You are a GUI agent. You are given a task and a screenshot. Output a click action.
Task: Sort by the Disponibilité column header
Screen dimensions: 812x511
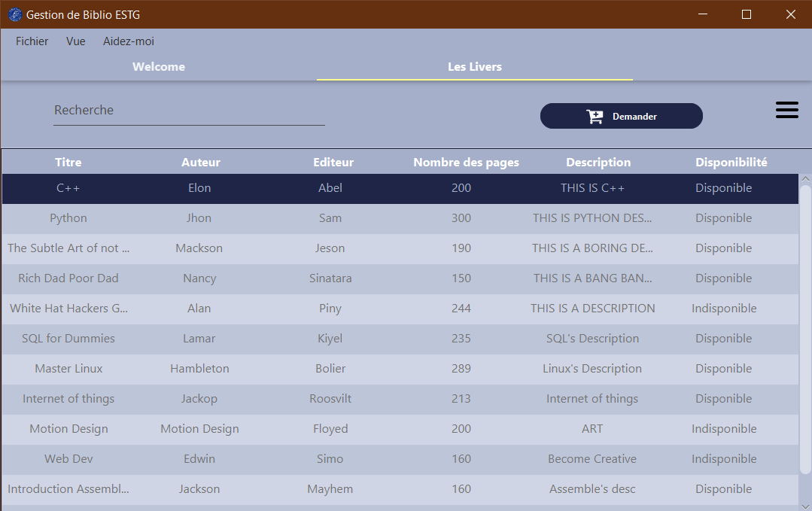pyautogui.click(x=731, y=162)
